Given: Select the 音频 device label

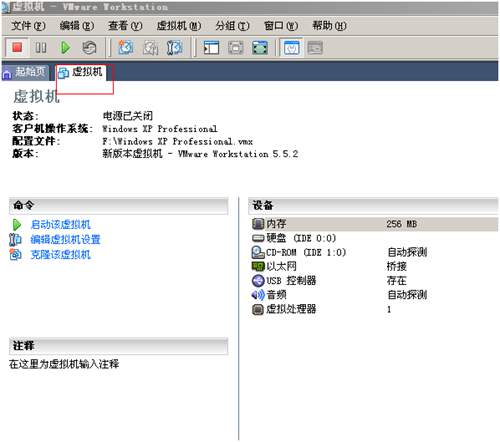Looking at the screenshot, I should coord(276,295).
